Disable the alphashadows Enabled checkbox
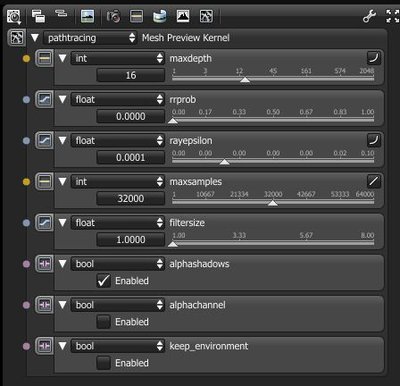The width and height of the screenshot is (400, 386). click(103, 281)
